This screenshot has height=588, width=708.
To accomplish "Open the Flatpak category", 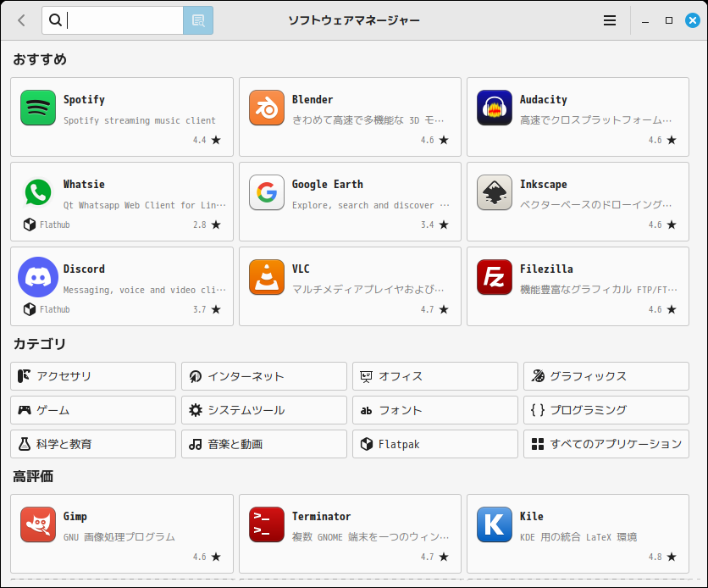I will point(435,444).
